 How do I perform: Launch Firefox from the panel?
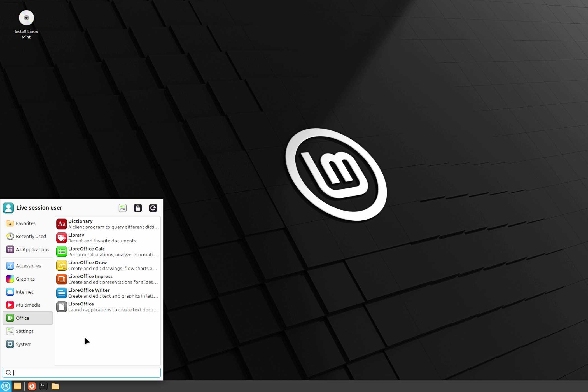tap(32, 386)
